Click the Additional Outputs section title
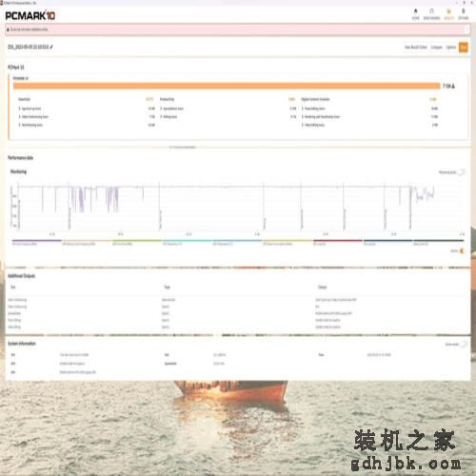 [21, 276]
